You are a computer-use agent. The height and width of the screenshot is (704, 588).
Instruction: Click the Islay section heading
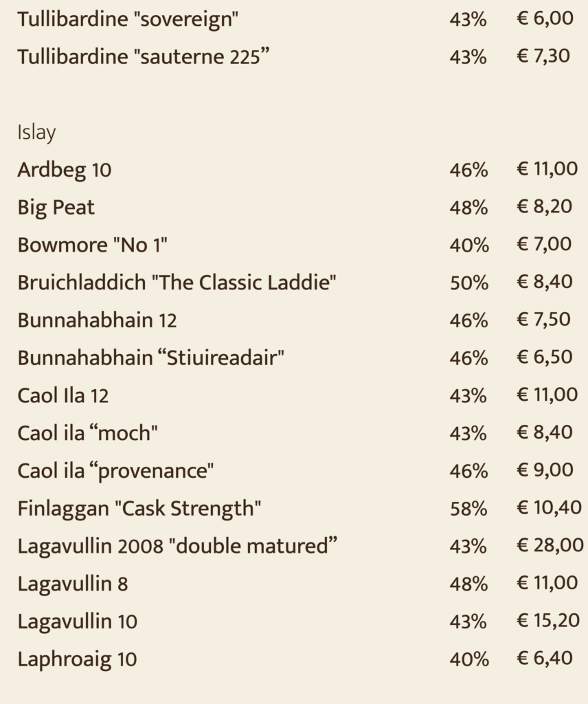point(36,133)
